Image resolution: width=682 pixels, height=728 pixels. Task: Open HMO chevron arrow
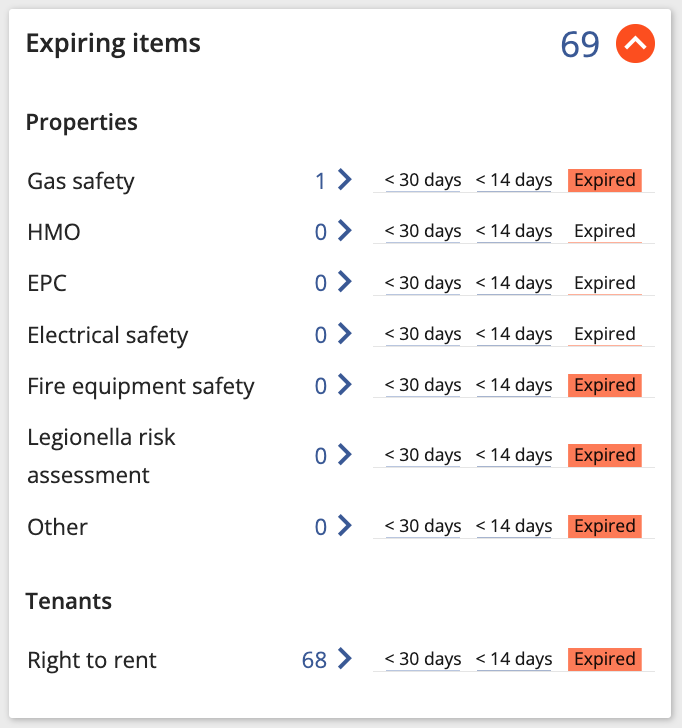click(344, 230)
